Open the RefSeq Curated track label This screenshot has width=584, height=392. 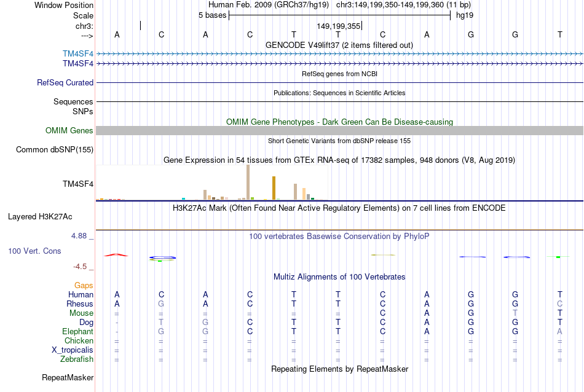click(x=65, y=83)
